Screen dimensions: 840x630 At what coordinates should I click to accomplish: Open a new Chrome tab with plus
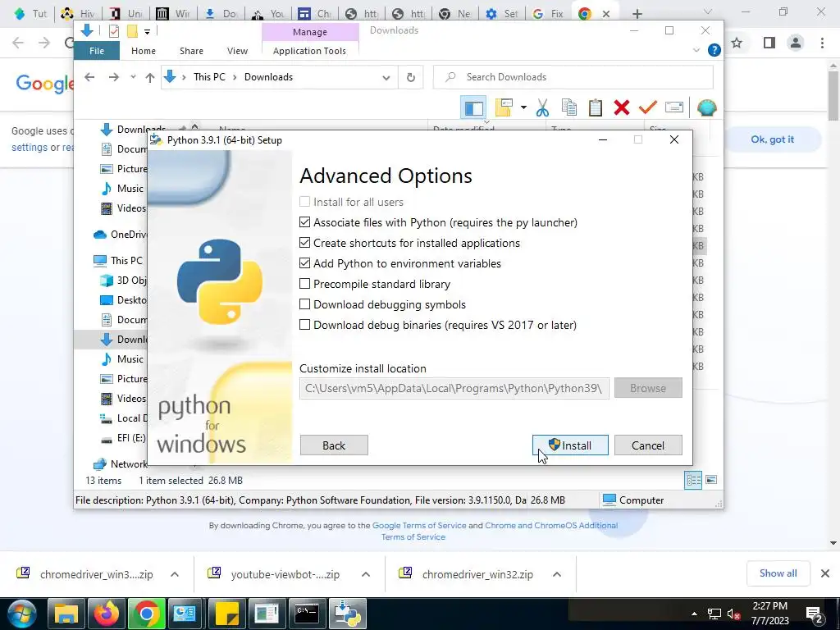pyautogui.click(x=637, y=14)
